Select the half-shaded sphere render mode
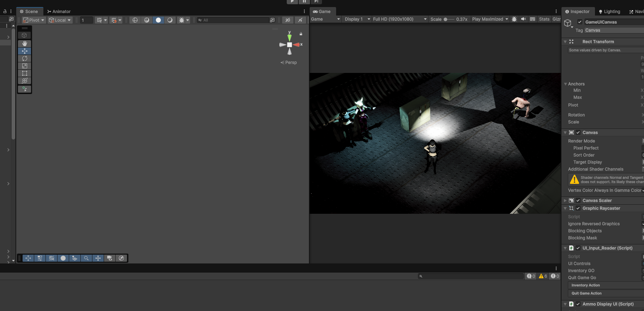 coord(170,20)
